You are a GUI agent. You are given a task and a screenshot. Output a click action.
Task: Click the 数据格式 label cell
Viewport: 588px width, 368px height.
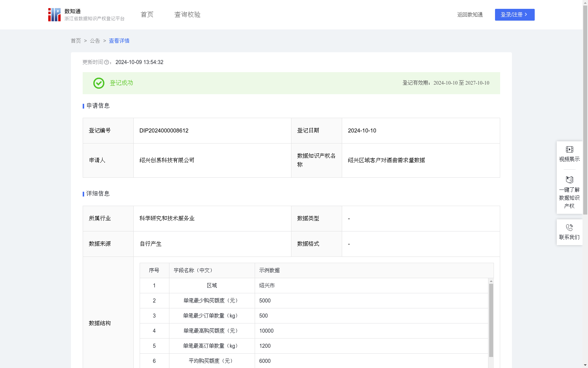316,244
